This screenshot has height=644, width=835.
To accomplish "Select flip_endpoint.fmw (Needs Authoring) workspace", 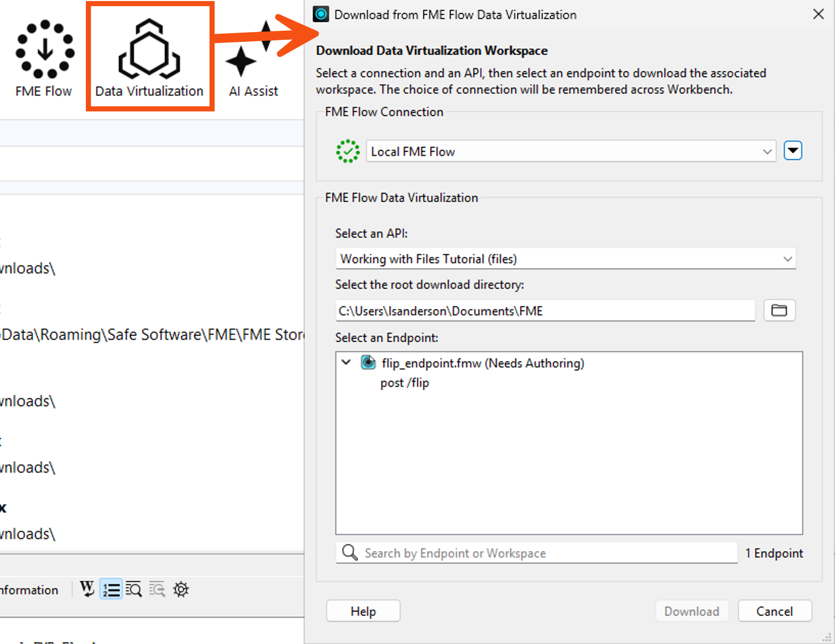I will (483, 363).
